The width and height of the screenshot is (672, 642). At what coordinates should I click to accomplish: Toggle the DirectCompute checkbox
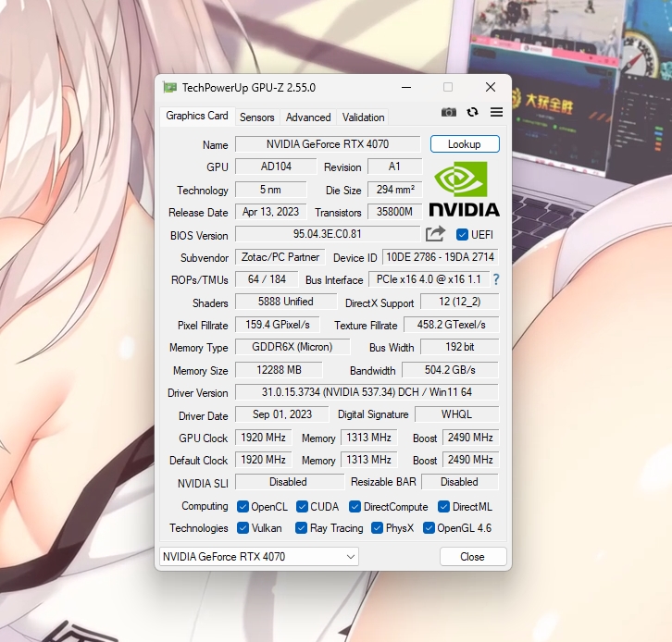355,507
